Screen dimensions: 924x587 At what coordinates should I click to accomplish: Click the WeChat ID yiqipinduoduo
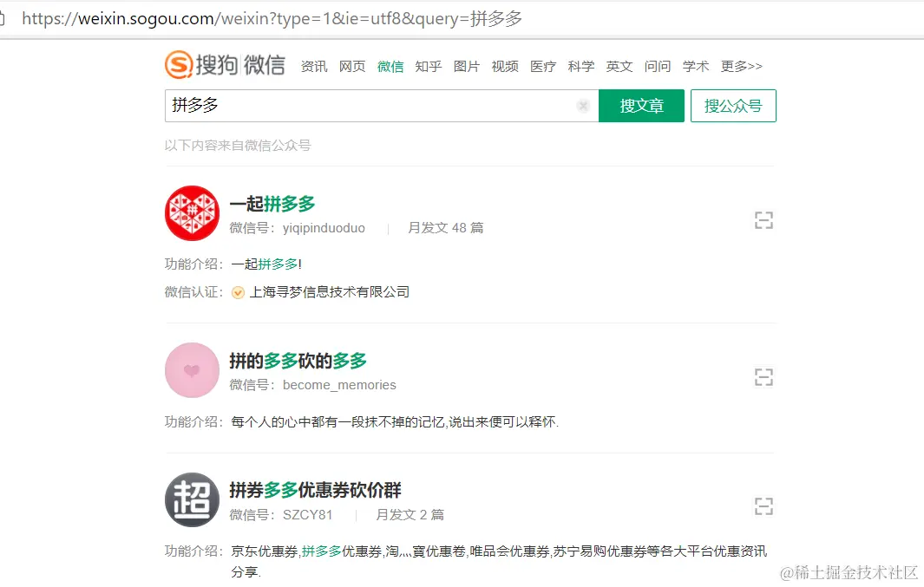click(324, 228)
